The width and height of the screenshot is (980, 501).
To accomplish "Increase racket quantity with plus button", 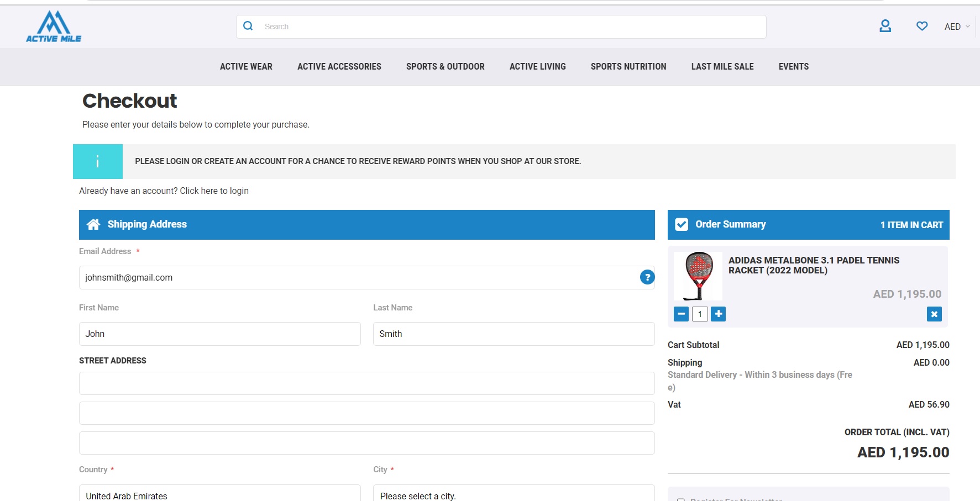I will (718, 314).
